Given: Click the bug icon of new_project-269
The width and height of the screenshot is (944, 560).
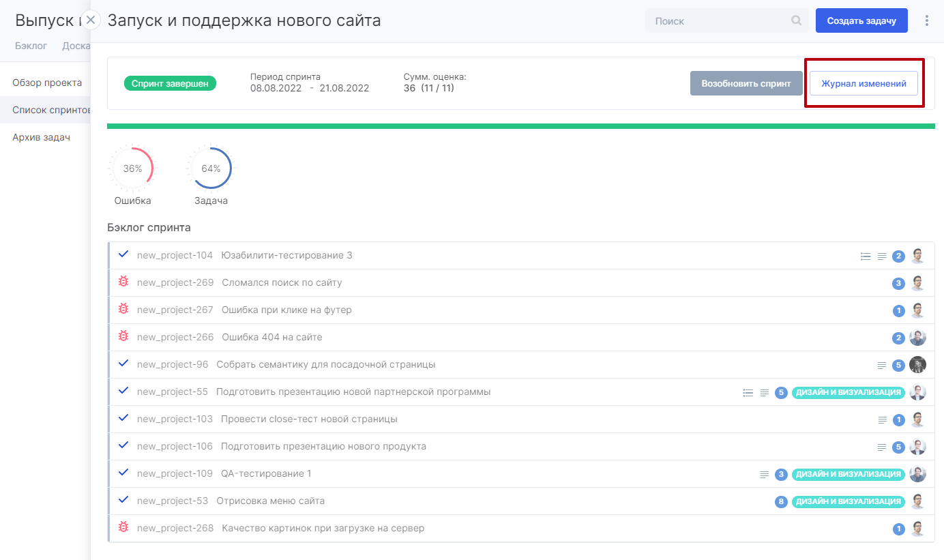Looking at the screenshot, I should (123, 282).
